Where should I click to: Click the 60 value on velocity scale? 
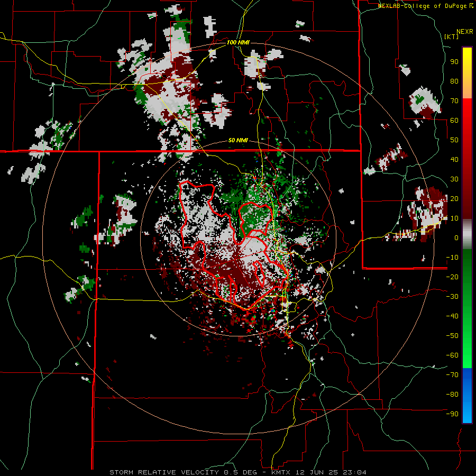coord(454,121)
